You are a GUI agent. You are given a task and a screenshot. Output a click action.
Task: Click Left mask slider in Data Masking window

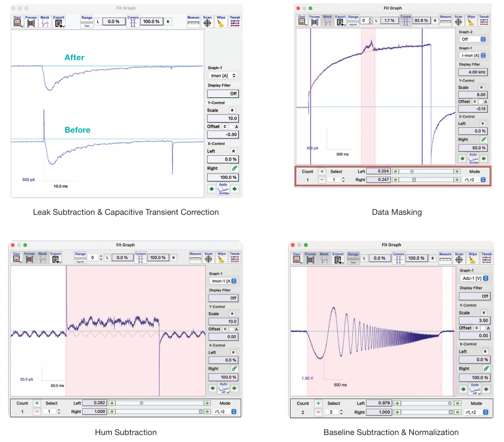(x=426, y=171)
